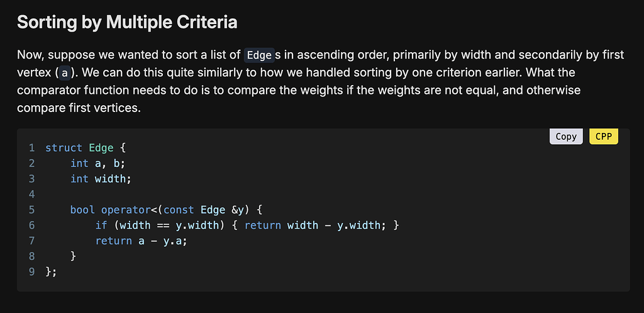Click the inline "a" code tag in the paragraph
This screenshot has width=644, height=313.
coord(65,73)
